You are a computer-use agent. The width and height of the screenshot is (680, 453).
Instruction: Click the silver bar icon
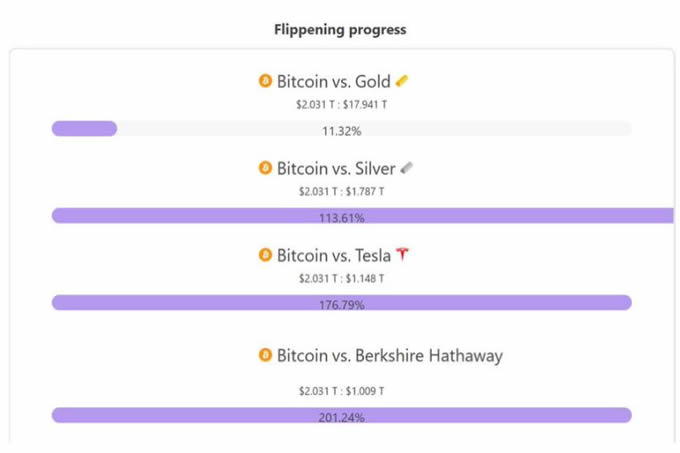coord(406,168)
